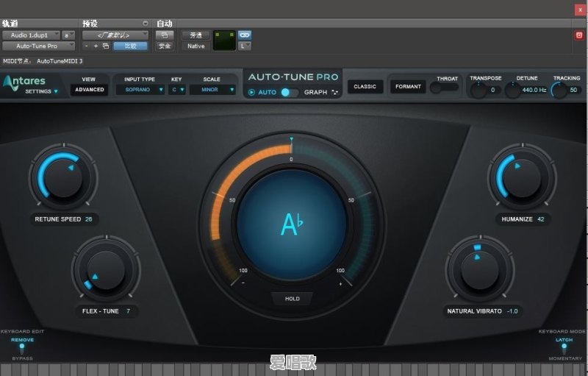Open the Audio 1.dup1 track selector

click(31, 35)
